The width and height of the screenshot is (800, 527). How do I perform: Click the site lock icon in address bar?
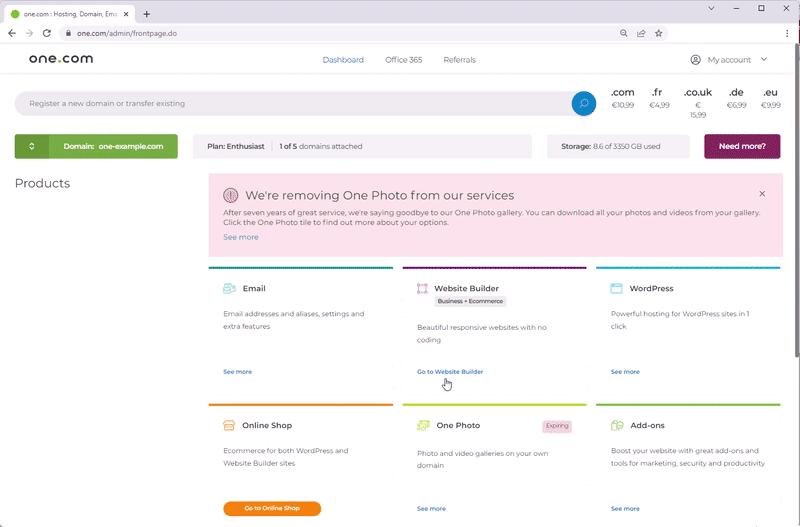click(68, 33)
